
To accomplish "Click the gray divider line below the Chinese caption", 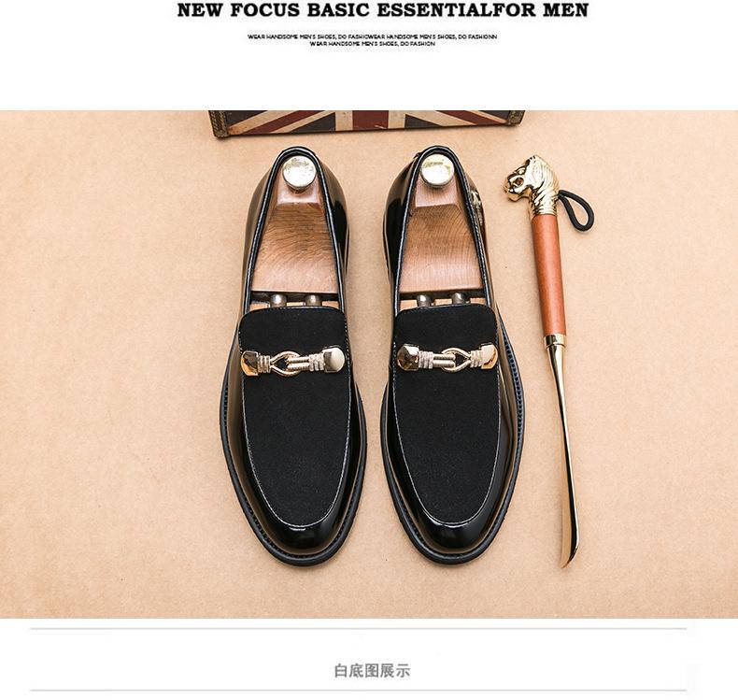I will pyautogui.click(x=358, y=691).
